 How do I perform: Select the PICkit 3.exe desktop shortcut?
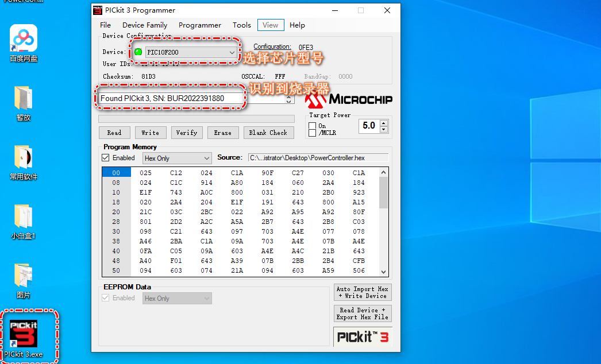click(24, 339)
